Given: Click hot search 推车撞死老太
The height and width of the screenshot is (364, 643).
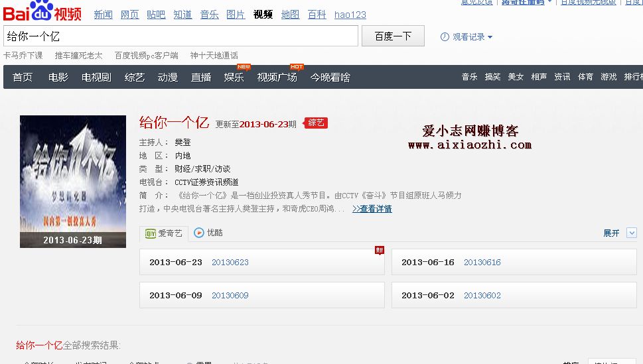Looking at the screenshot, I should tap(79, 55).
